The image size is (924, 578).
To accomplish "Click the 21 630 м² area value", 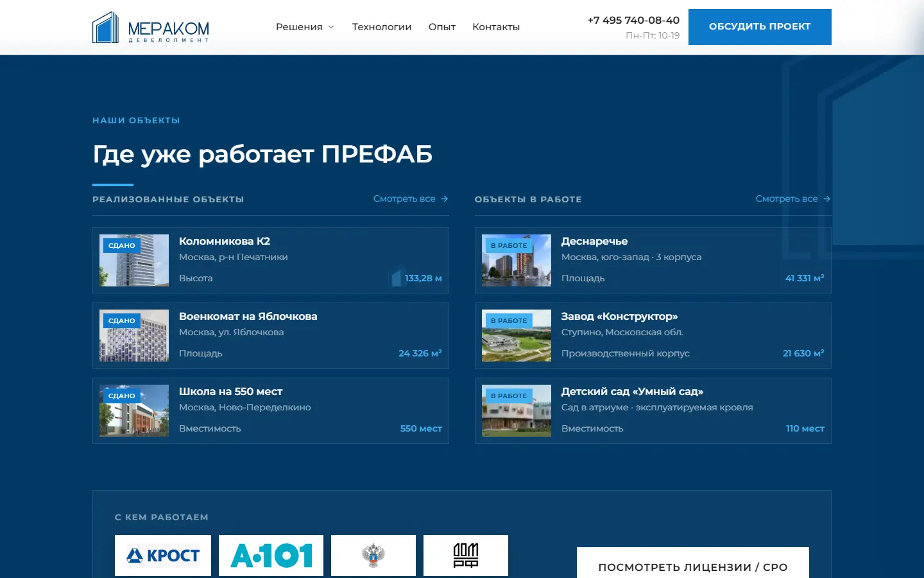I will [x=803, y=353].
